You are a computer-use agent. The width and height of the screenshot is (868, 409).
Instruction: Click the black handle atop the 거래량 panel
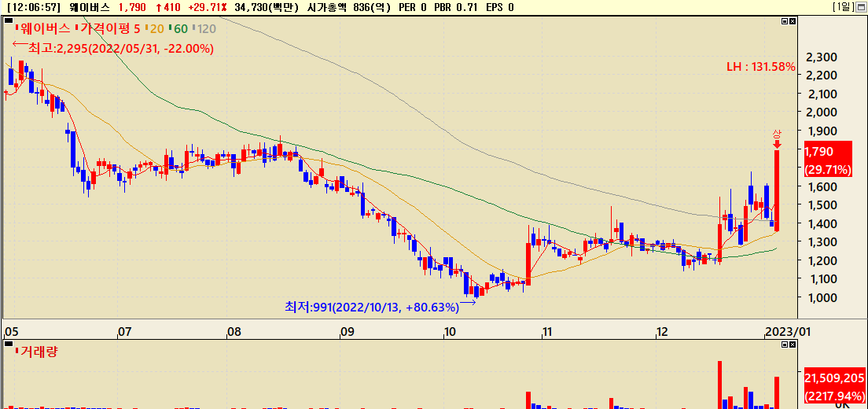click(9, 344)
